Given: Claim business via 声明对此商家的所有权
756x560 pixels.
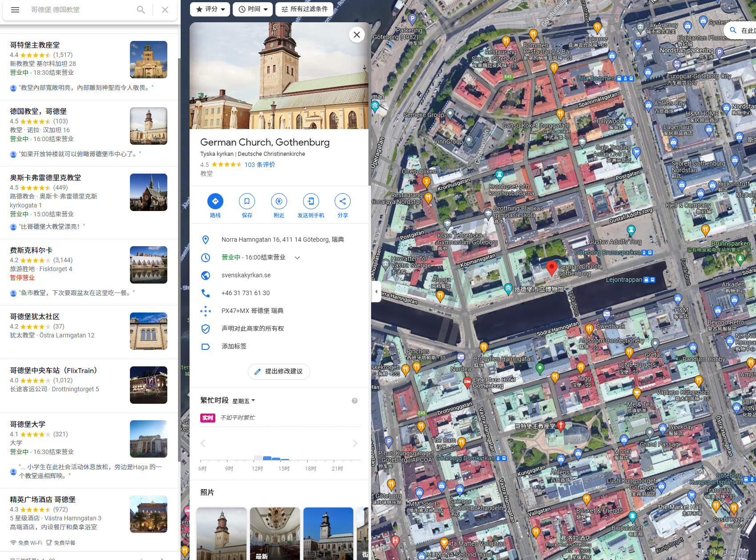Looking at the screenshot, I should click(x=253, y=329).
